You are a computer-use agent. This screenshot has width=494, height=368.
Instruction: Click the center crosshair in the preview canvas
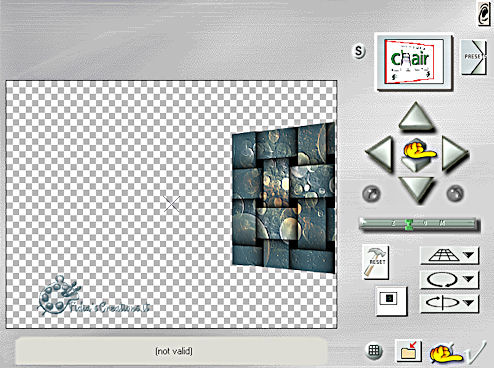tap(172, 204)
